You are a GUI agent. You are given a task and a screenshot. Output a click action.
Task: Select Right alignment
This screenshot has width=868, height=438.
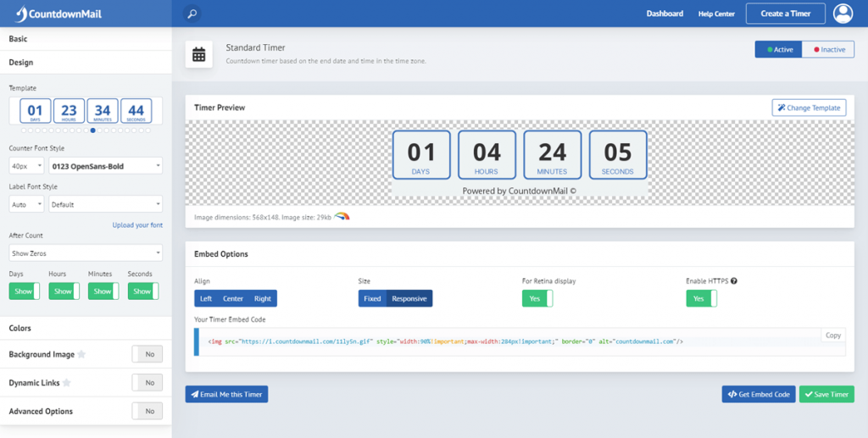coord(263,298)
